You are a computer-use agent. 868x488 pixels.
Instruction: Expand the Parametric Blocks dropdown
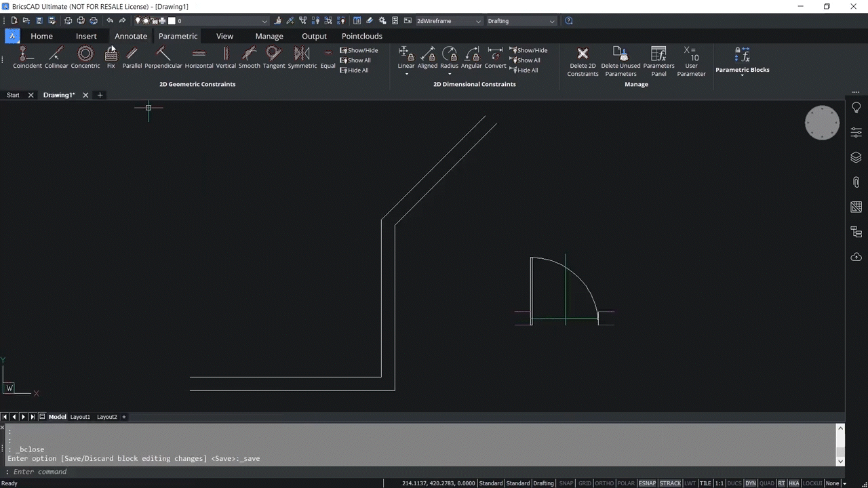[743, 75]
